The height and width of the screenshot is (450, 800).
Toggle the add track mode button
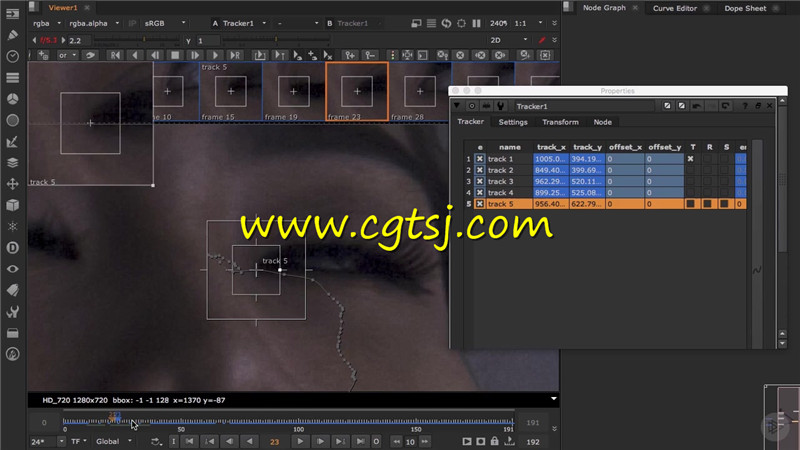[x=43, y=55]
